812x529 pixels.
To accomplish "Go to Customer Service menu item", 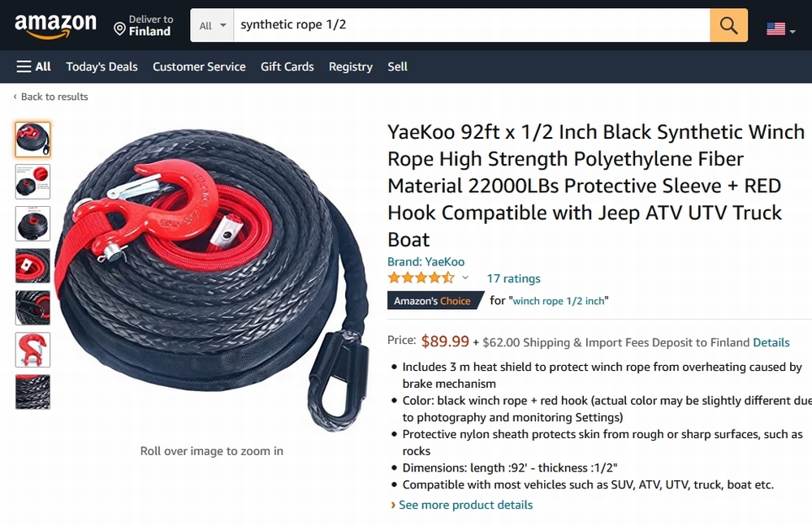I will [199, 67].
